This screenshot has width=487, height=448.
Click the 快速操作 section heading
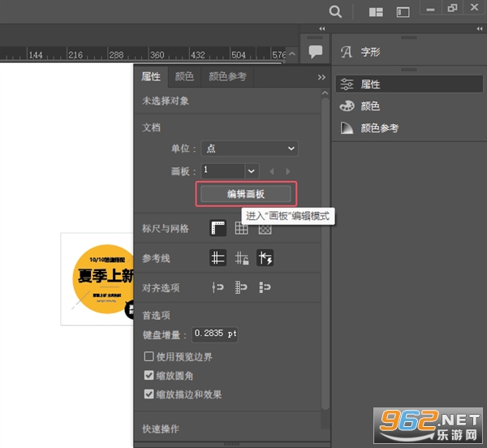click(161, 429)
